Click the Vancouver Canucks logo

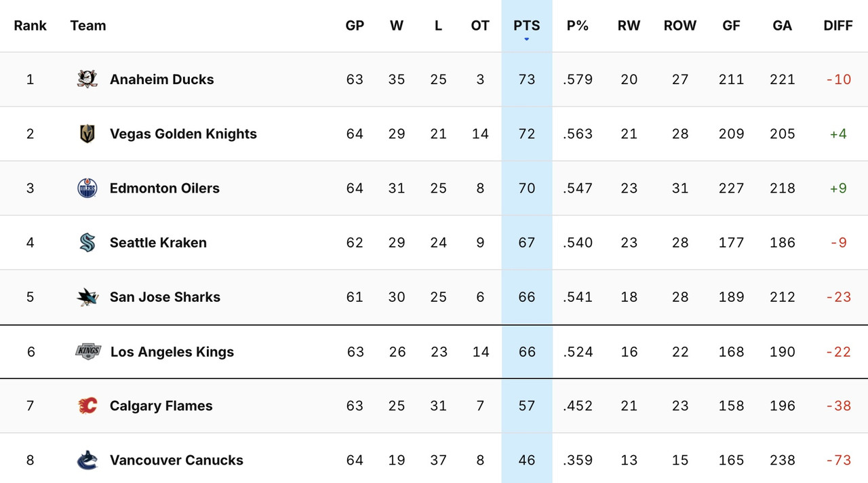(x=87, y=460)
